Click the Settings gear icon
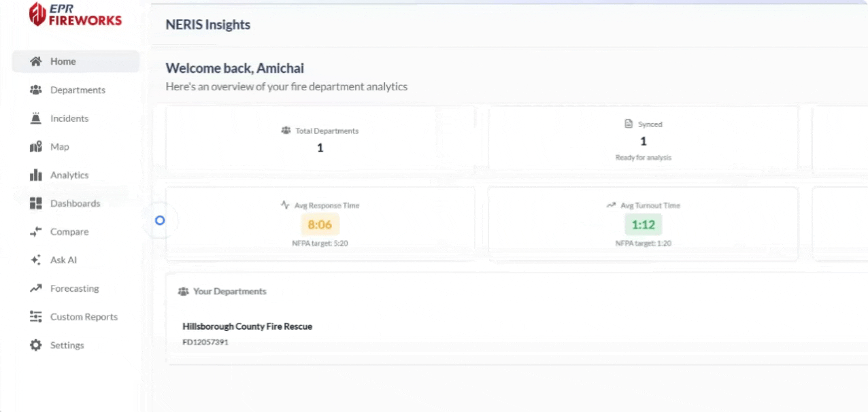Image resolution: width=868 pixels, height=412 pixels. [36, 345]
